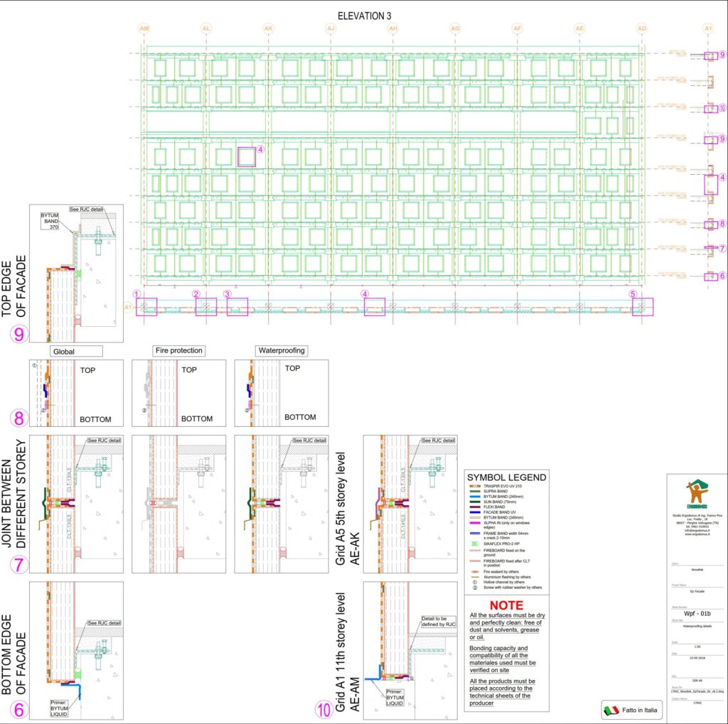Click TRASPIR EVO UV 210 legend swatch
Image resolution: width=728 pixels, height=724 pixels.
475,486
